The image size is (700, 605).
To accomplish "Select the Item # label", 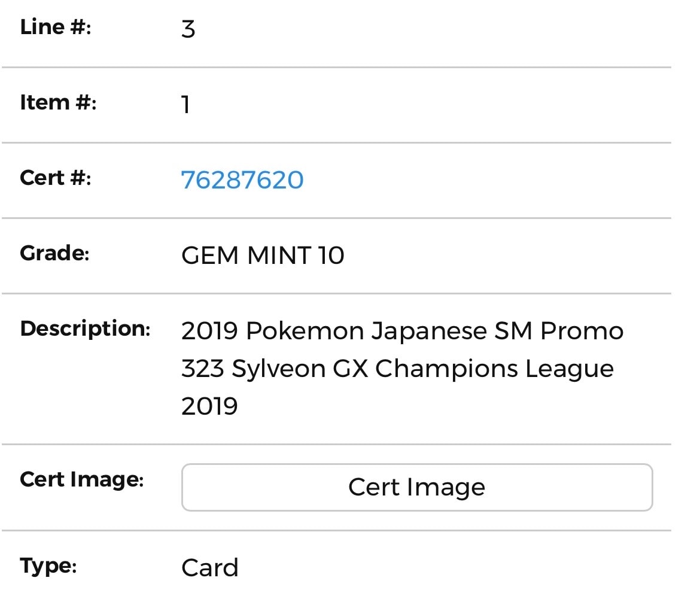I will 58,103.
